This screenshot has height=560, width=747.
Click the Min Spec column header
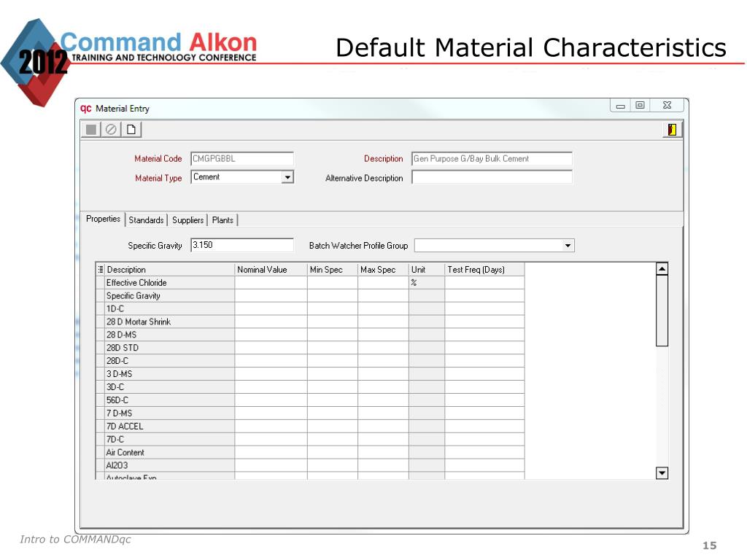point(333,270)
